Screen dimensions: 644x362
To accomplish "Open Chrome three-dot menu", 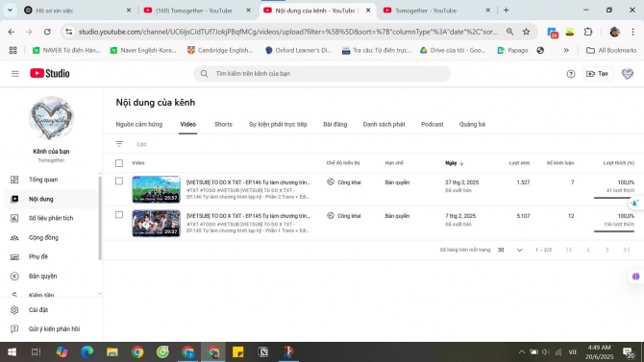I will pos(632,32).
